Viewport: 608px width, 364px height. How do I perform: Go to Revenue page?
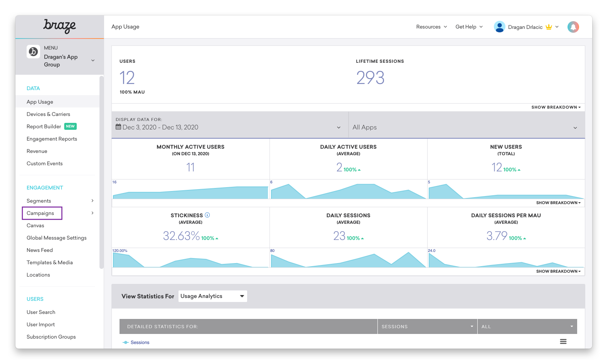point(37,151)
